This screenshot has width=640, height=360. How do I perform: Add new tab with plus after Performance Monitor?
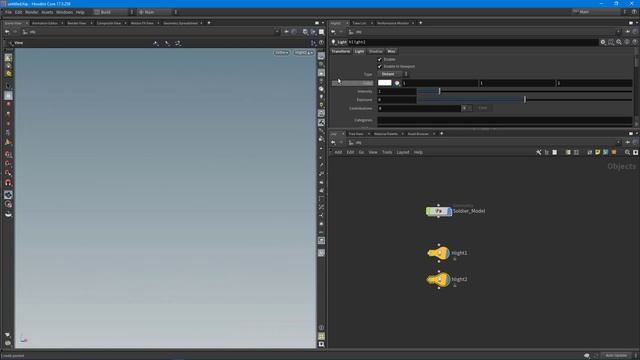pyautogui.click(x=420, y=23)
